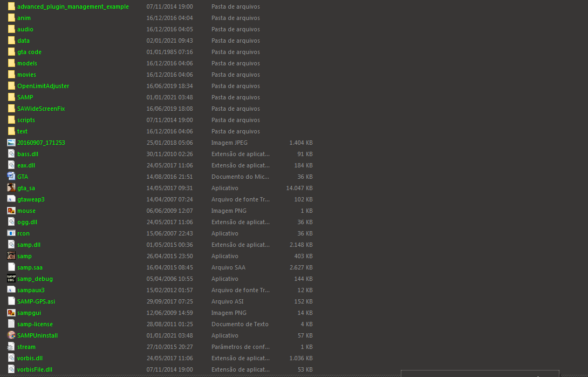Viewport: 588px width, 377px height.
Task: Click the Documento de Texto type label
Action: click(240, 324)
